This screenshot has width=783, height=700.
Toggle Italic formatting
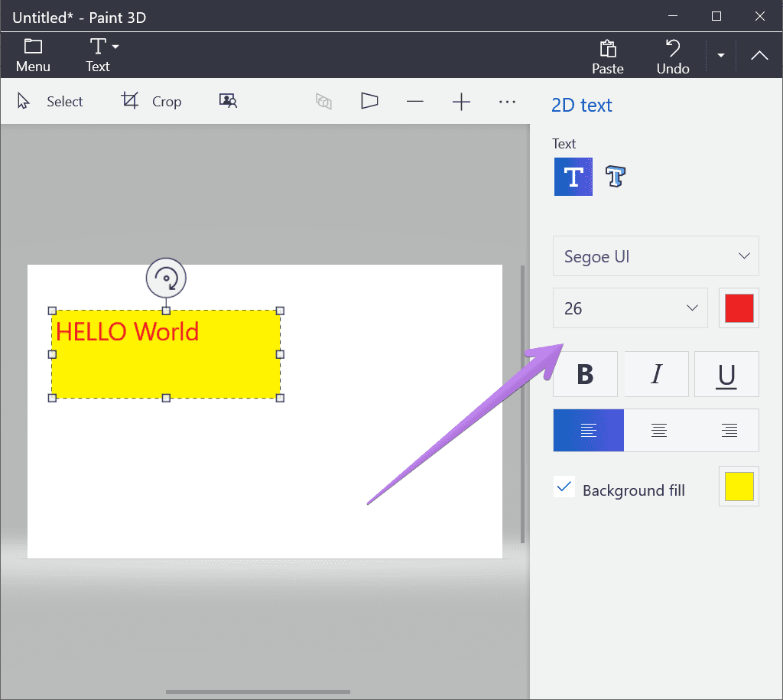click(x=656, y=374)
